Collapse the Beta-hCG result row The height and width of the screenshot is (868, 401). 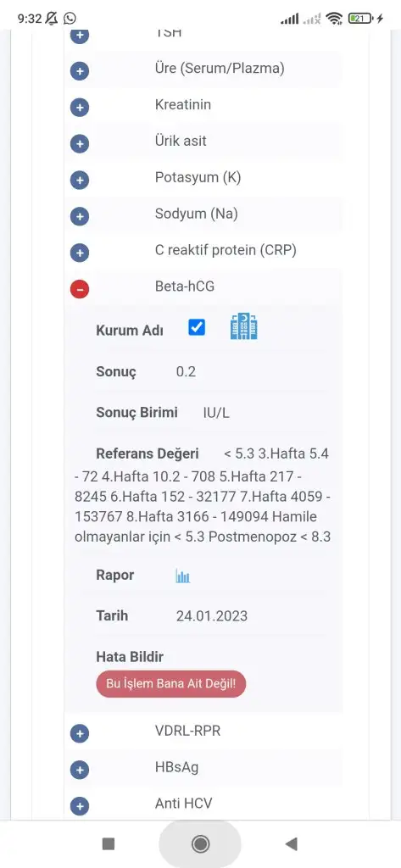[x=80, y=288]
